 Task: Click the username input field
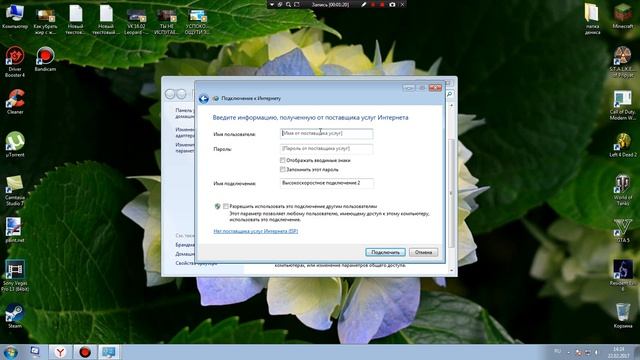pos(327,133)
